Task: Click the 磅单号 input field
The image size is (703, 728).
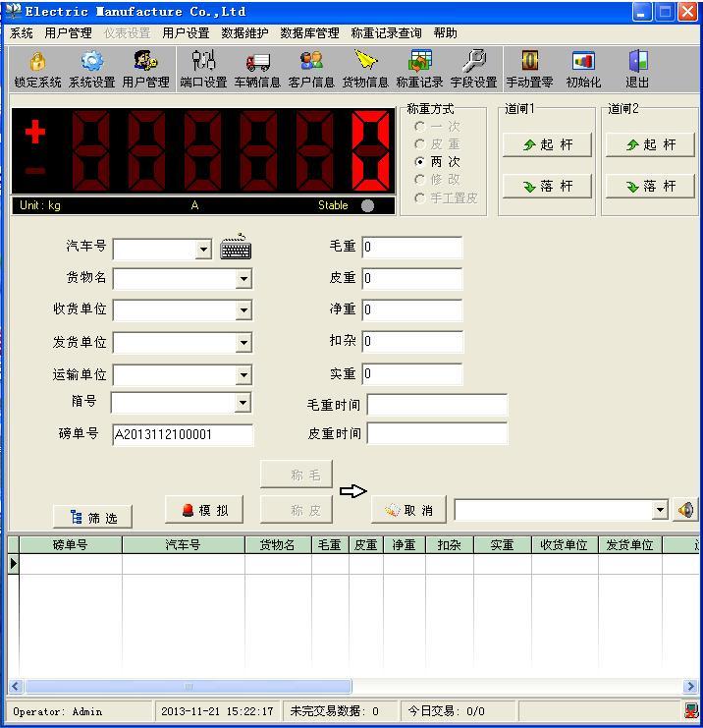Action: coord(182,434)
